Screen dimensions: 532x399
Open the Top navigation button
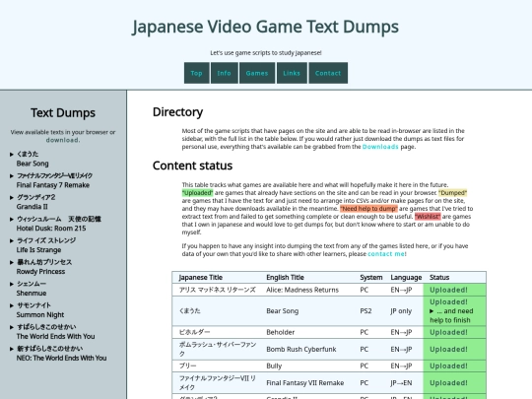point(196,73)
